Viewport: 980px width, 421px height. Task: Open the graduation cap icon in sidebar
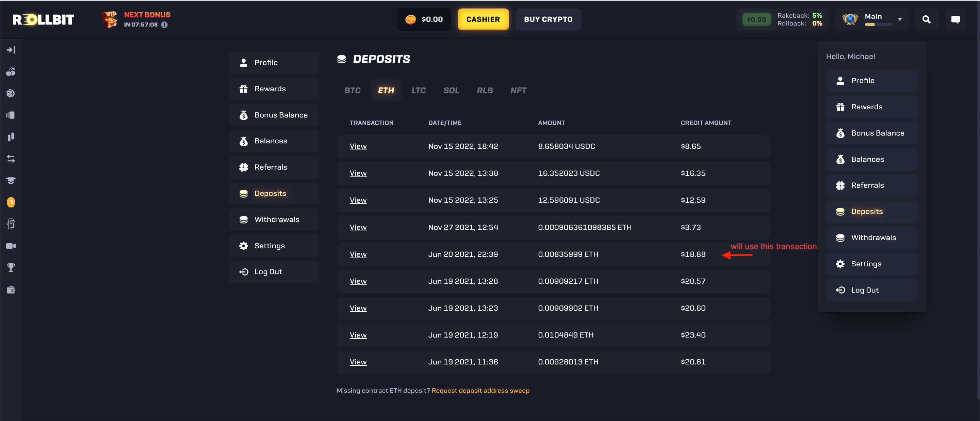(11, 181)
